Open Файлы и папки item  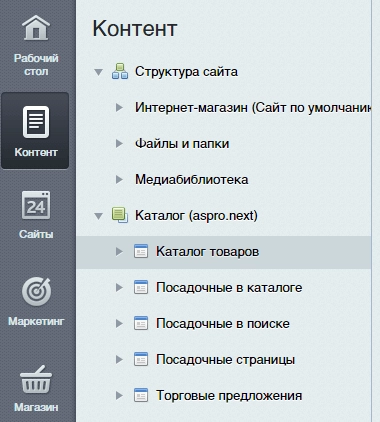point(182,144)
